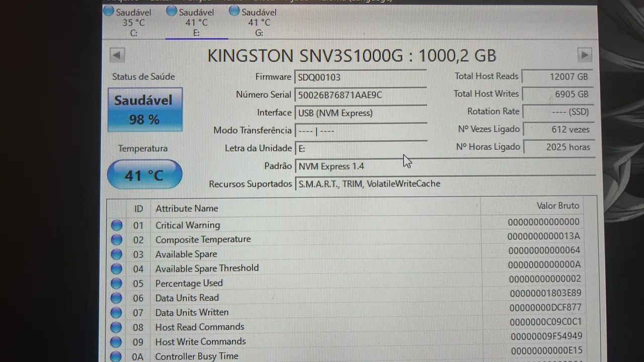Go to next disk with right arrow

584,55
